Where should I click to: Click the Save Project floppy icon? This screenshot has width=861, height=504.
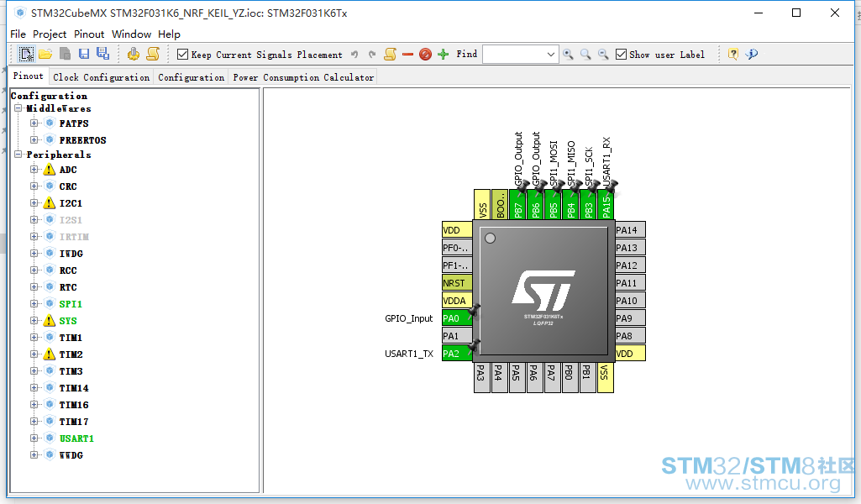(83, 54)
